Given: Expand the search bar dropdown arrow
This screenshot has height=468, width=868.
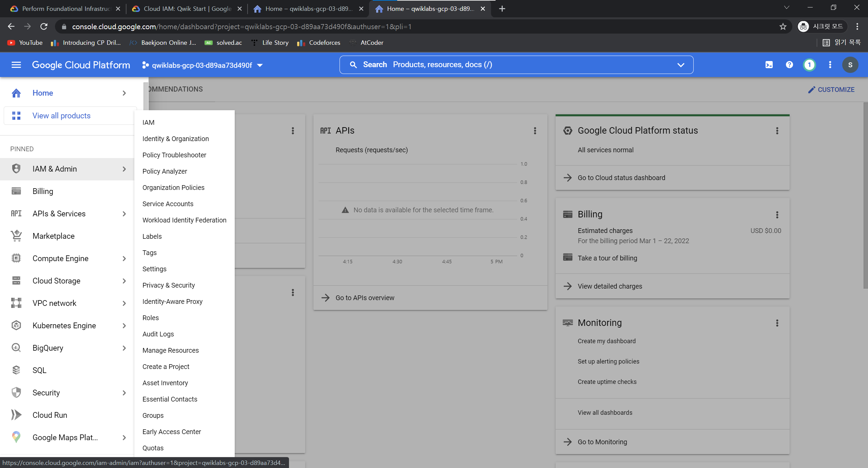Looking at the screenshot, I should [x=680, y=65].
